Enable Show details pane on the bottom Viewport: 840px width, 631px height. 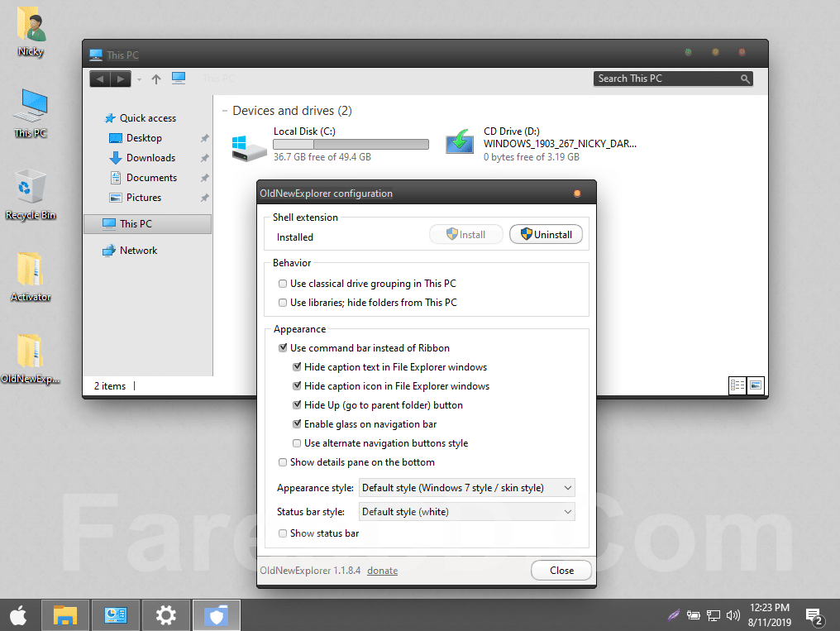(x=282, y=462)
